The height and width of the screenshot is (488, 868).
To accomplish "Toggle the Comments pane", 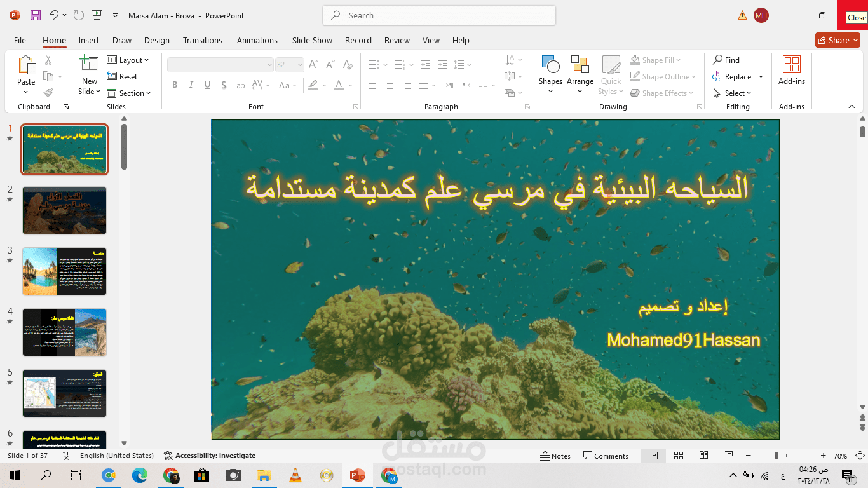I will tap(605, 456).
